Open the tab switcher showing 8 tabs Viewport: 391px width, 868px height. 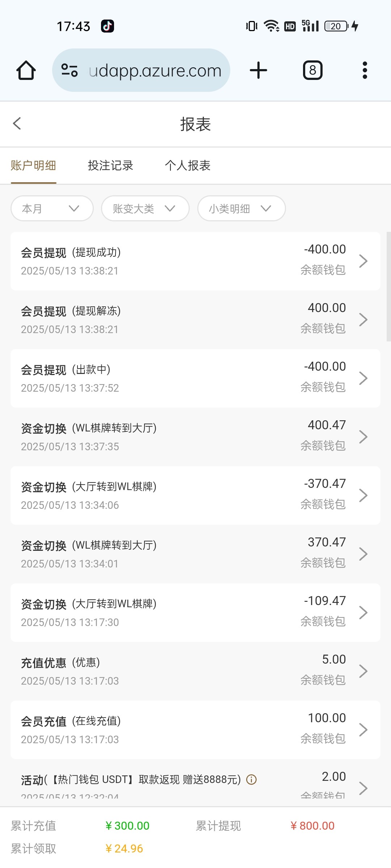312,70
